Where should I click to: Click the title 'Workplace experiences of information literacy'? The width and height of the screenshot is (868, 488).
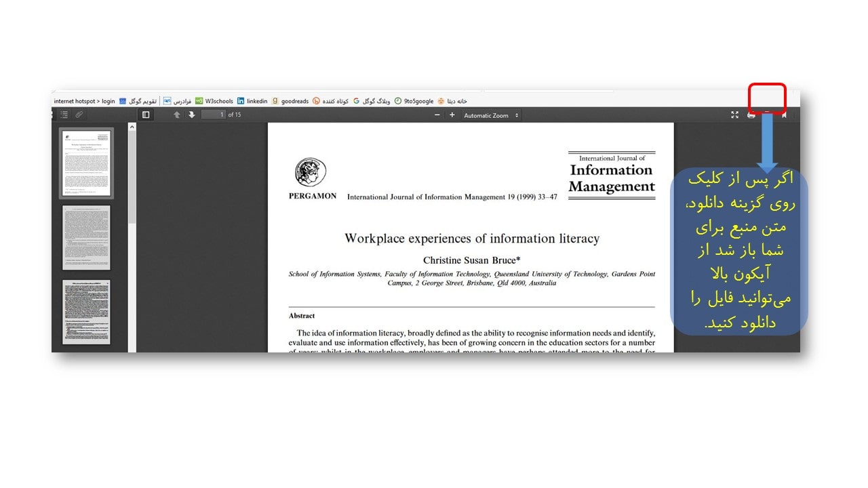(472, 239)
